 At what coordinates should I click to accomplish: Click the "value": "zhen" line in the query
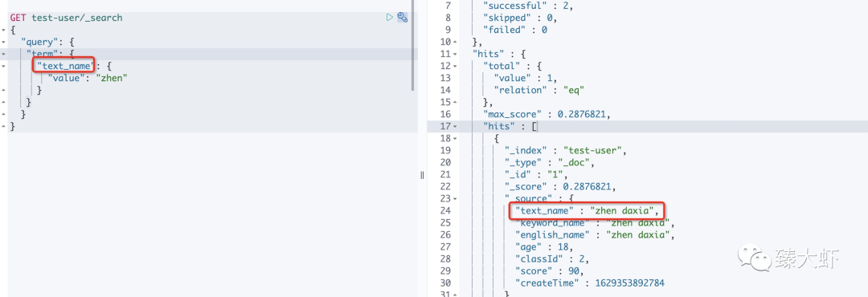pyautogui.click(x=88, y=78)
